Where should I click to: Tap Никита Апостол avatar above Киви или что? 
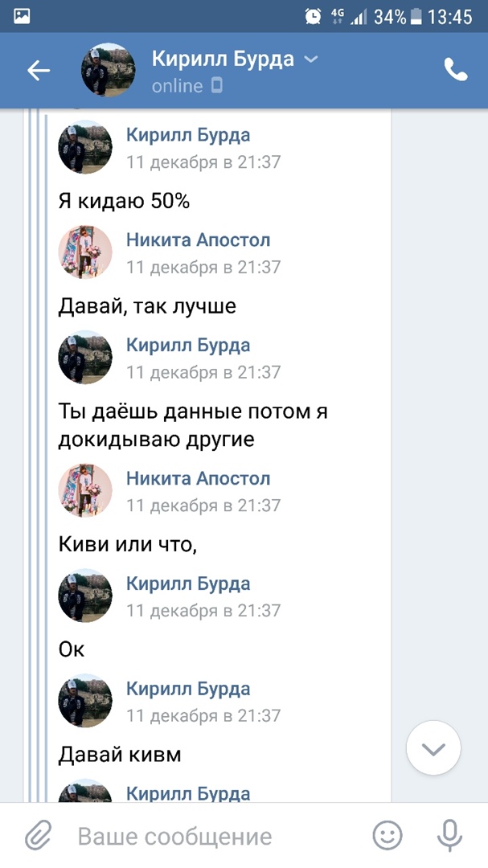coord(85,490)
